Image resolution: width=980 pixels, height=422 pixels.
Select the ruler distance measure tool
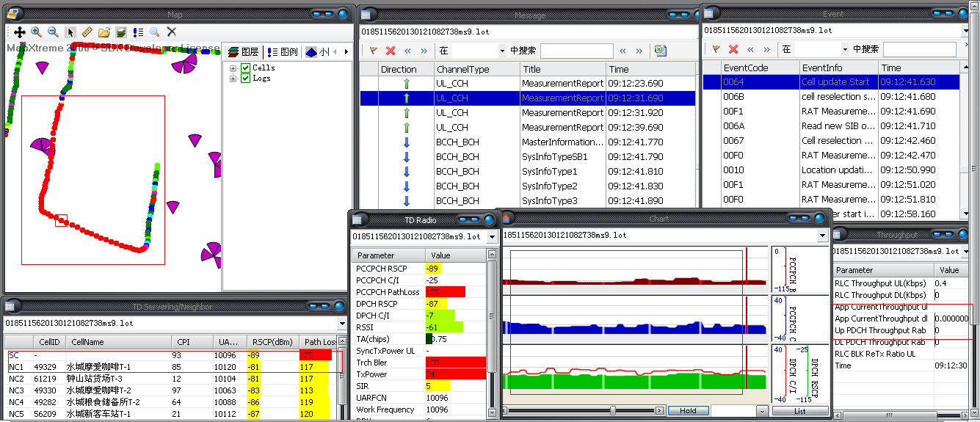point(87,32)
